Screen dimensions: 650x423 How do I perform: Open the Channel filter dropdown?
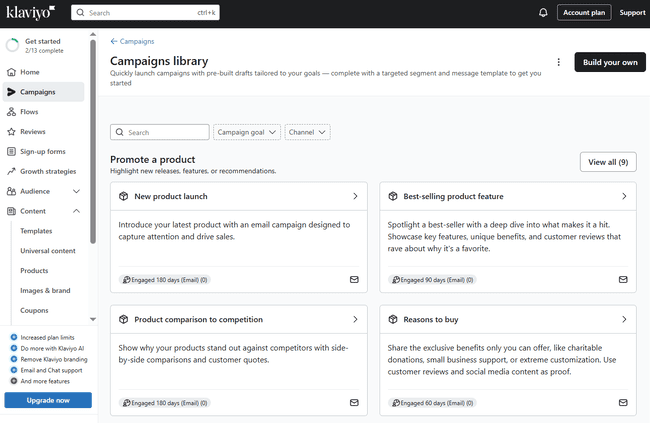point(307,132)
